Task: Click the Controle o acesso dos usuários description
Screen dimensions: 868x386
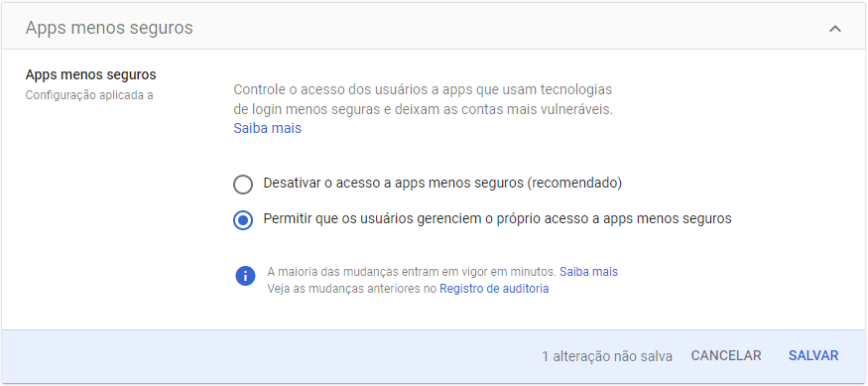Action: [x=423, y=99]
